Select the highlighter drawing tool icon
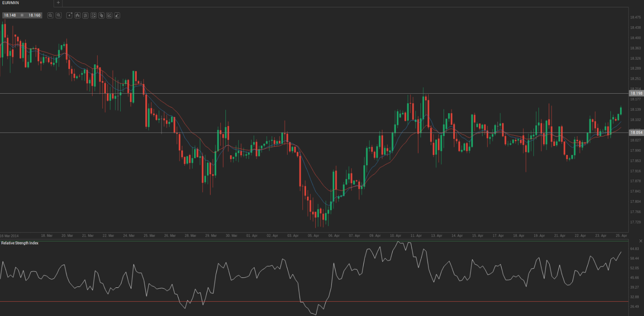Viewport: 644px width, 316px height. 117,15
